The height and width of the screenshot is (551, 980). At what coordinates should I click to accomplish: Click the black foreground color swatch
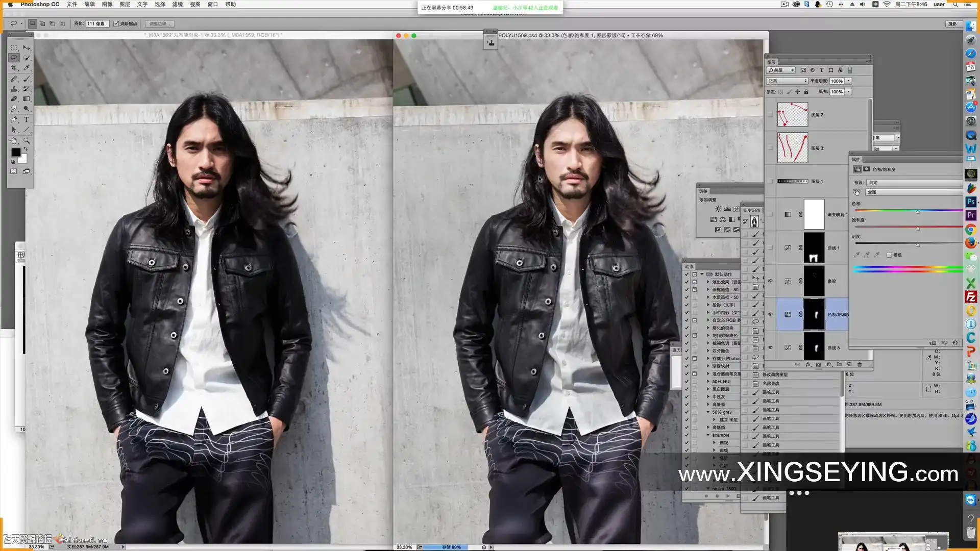(x=16, y=152)
